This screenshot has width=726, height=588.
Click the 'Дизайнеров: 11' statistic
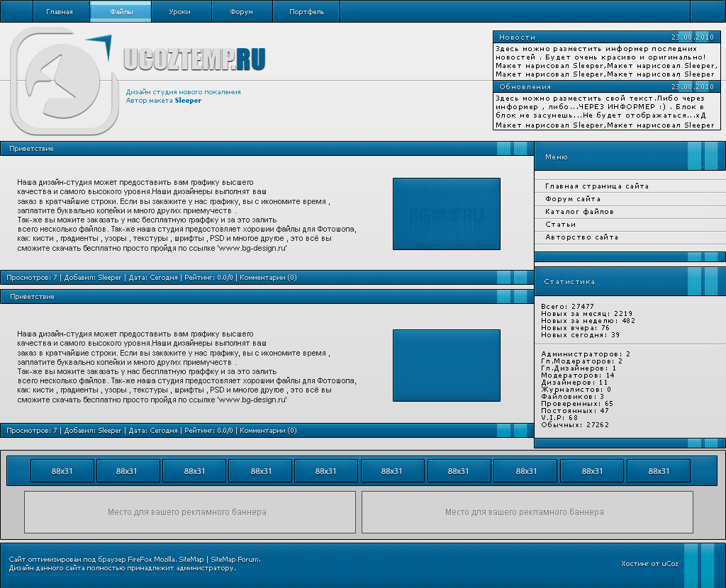click(574, 383)
